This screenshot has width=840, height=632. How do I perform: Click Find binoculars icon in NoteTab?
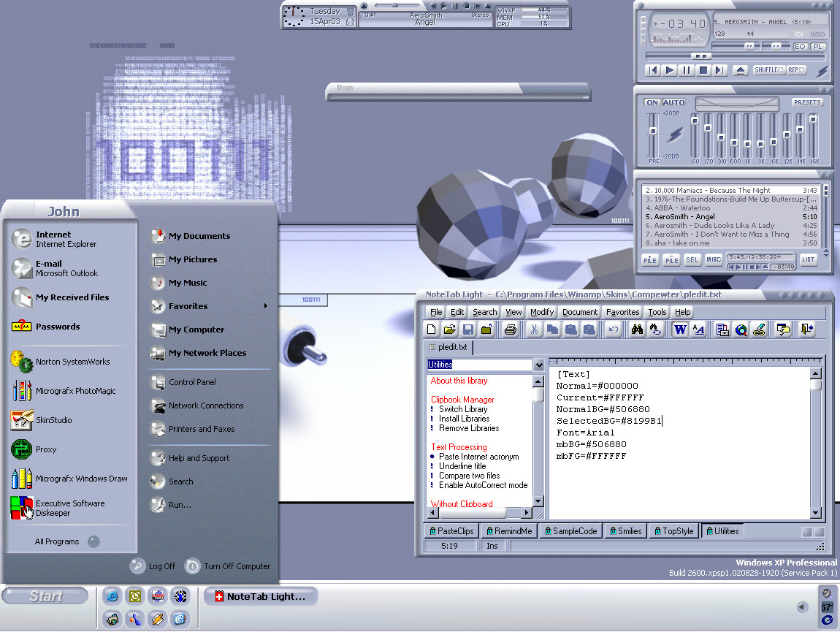tap(637, 330)
